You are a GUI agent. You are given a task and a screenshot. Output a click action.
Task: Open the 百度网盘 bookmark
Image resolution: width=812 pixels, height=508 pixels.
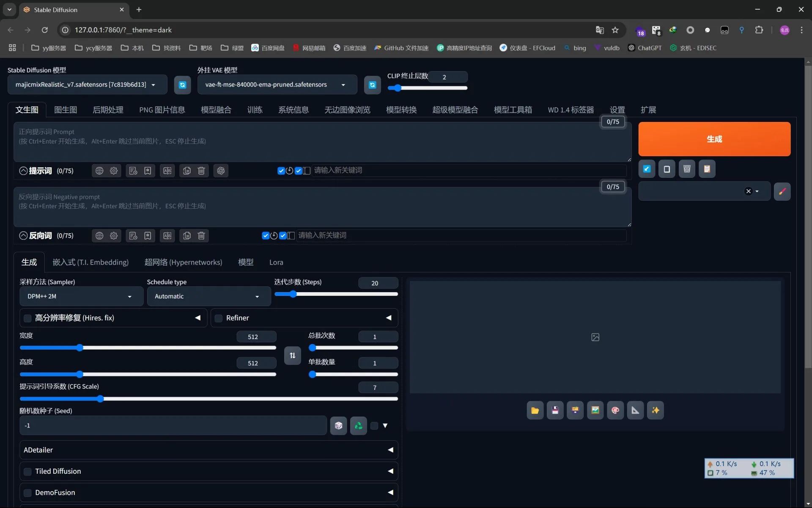click(x=268, y=48)
